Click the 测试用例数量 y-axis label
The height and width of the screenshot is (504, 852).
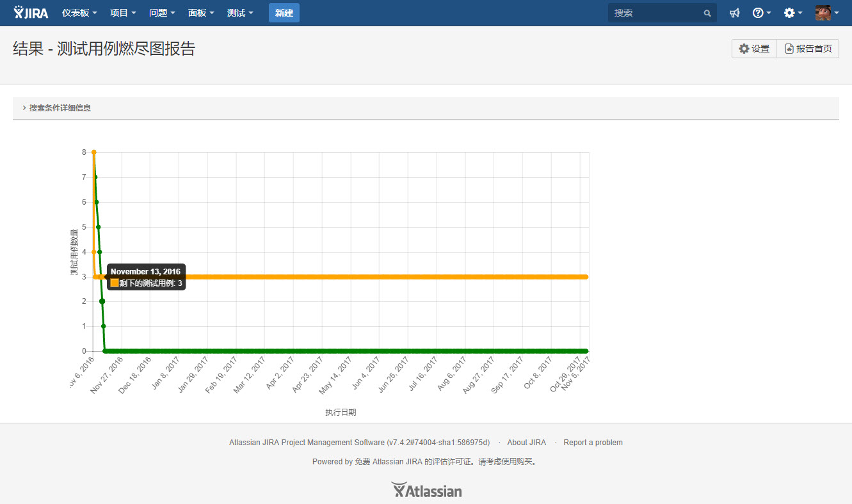click(x=74, y=252)
